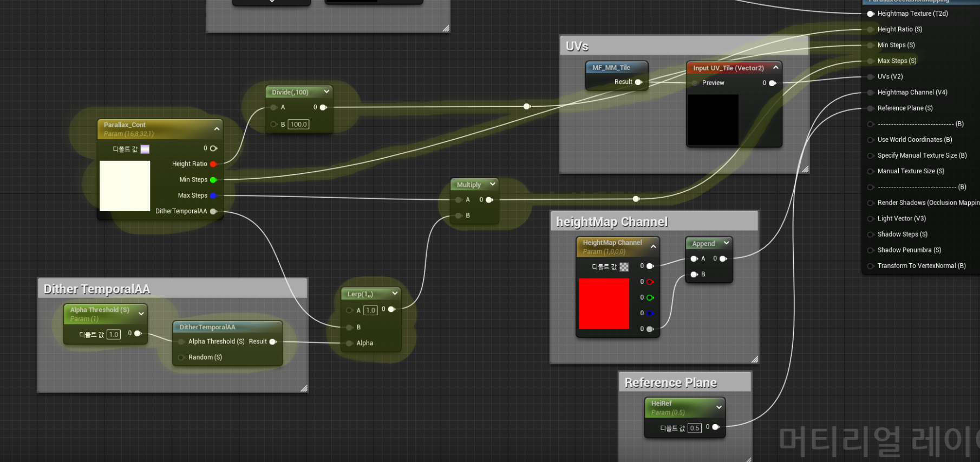Select the Reference Plane comment title

tap(670, 383)
